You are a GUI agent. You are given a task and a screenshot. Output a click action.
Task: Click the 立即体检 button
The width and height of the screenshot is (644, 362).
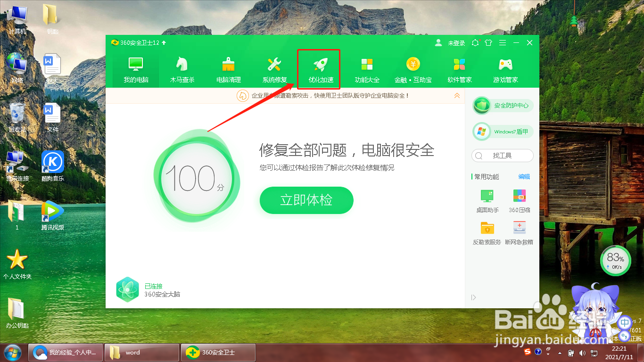click(x=306, y=200)
